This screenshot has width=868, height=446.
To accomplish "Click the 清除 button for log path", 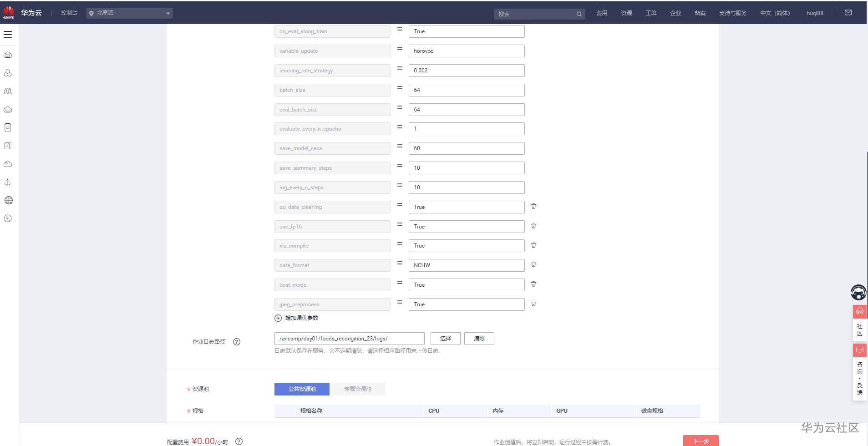I will click(x=479, y=339).
